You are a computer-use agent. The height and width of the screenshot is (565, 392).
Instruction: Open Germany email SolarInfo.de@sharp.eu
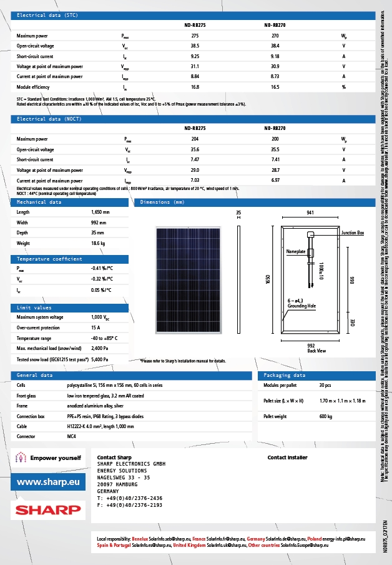pos(286,539)
